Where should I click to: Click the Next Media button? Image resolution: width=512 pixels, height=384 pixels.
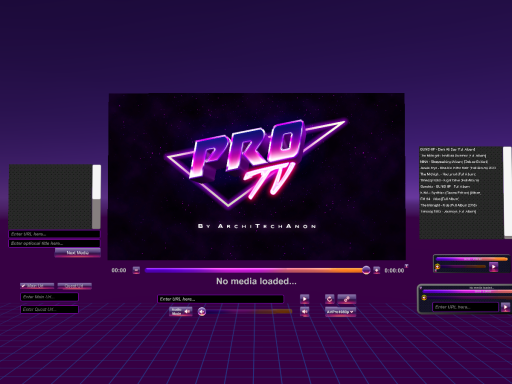pyautogui.click(x=77, y=253)
